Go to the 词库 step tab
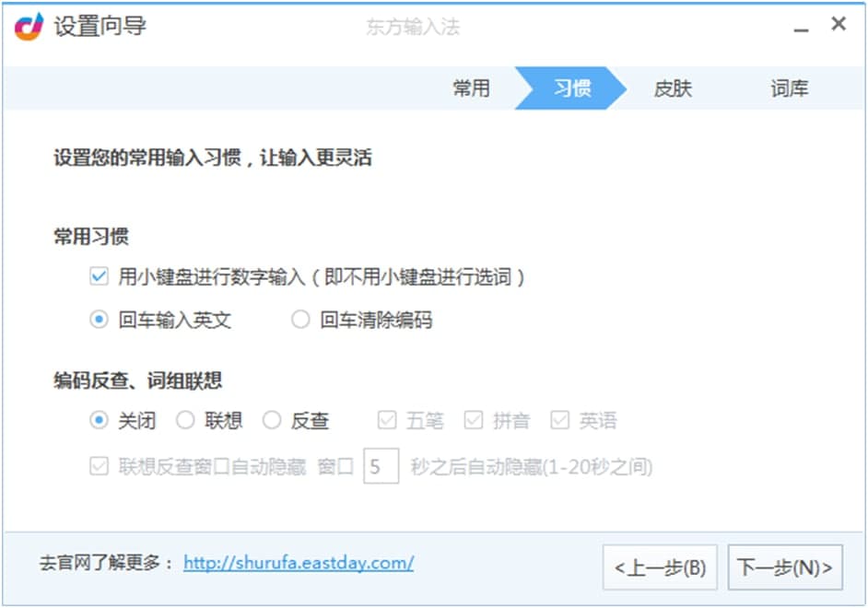This screenshot has height=608, width=868. coord(790,88)
